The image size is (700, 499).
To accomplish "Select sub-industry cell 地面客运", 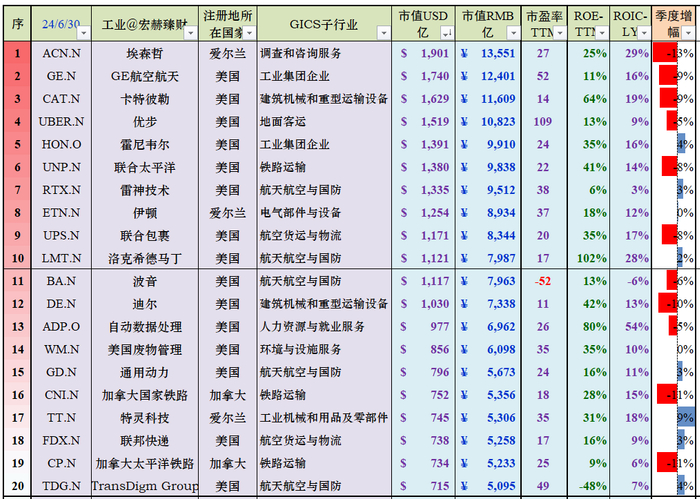I will [325, 122].
